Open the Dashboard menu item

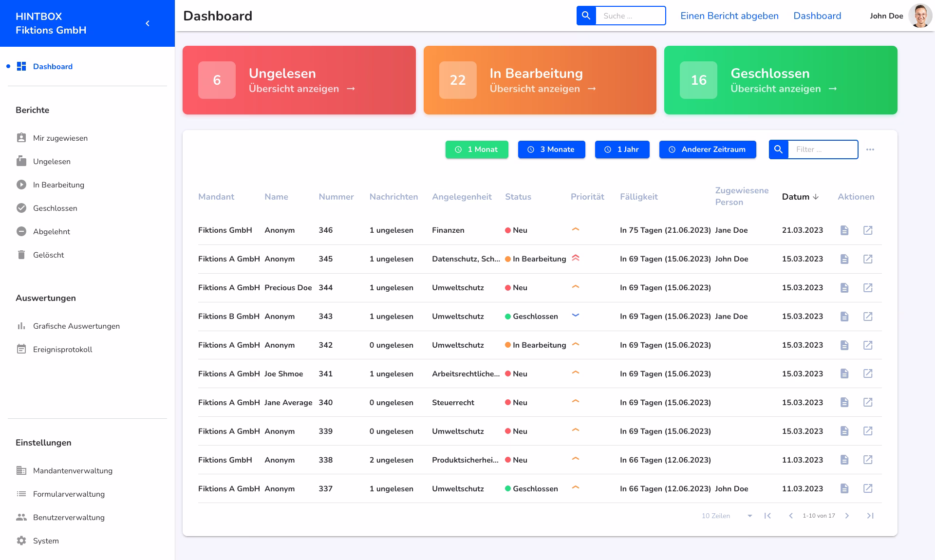point(53,66)
